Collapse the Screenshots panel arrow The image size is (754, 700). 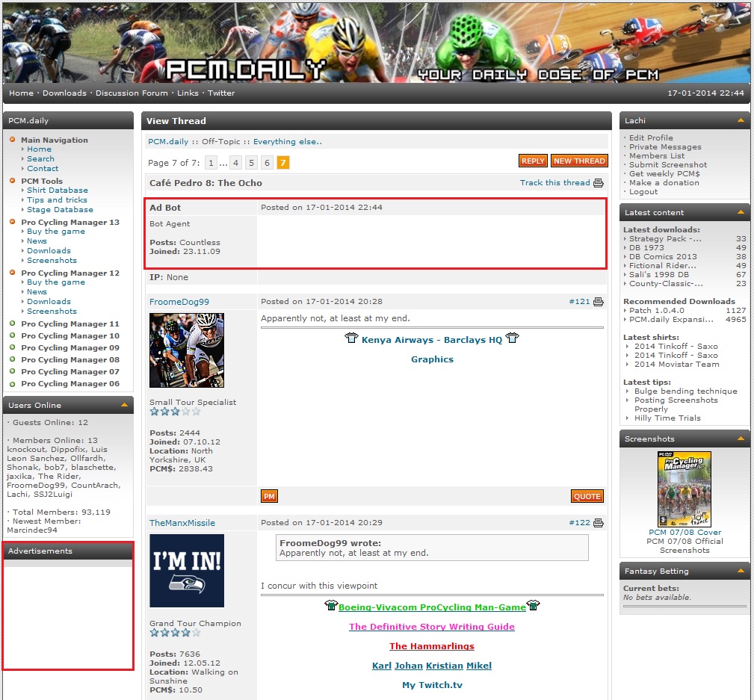pos(741,439)
